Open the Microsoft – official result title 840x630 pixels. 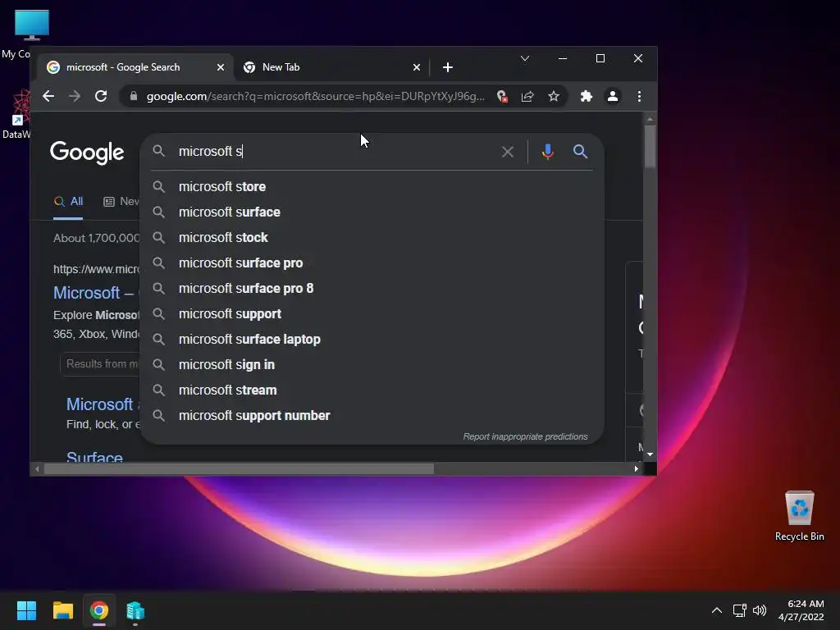click(x=94, y=293)
